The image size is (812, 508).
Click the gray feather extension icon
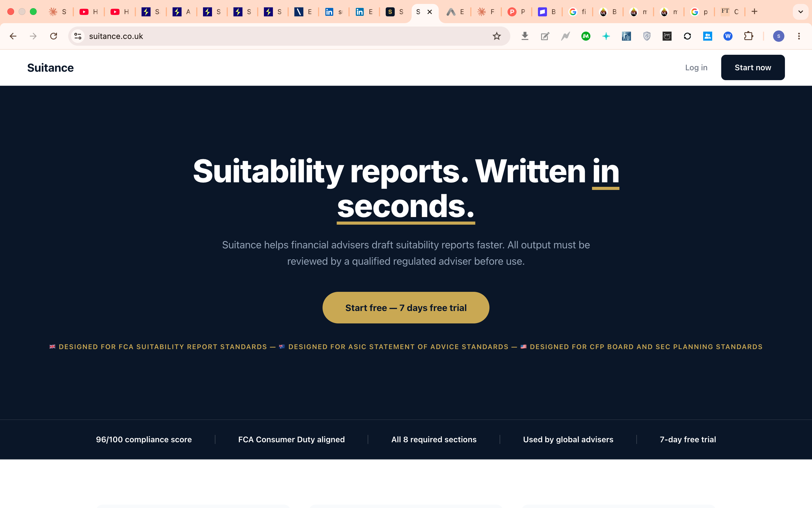[565, 36]
